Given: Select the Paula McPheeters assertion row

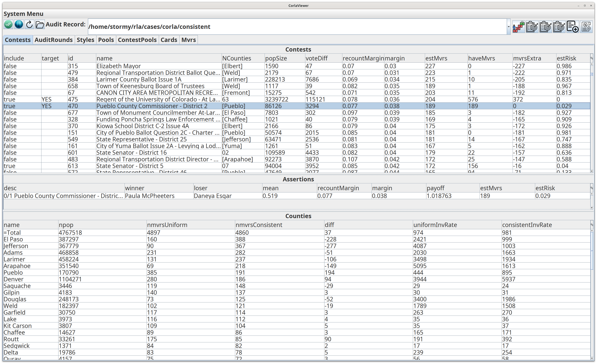Looking at the screenshot, I should point(297,196).
